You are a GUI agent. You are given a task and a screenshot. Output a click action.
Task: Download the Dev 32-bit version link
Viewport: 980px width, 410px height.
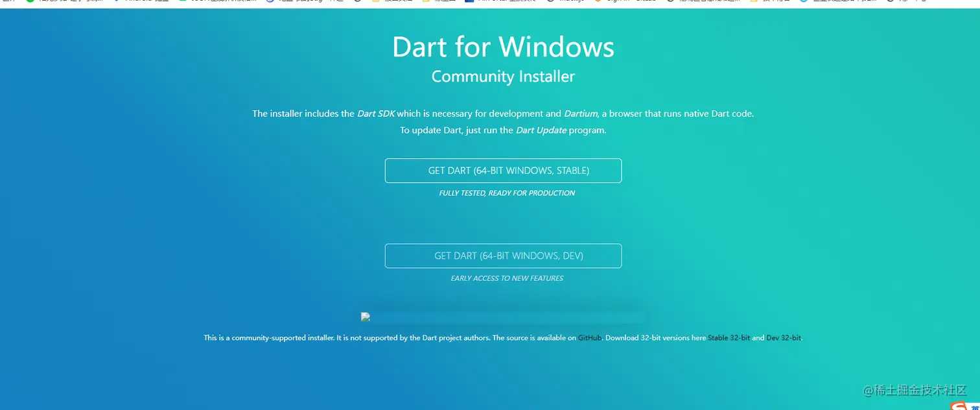[x=784, y=338]
